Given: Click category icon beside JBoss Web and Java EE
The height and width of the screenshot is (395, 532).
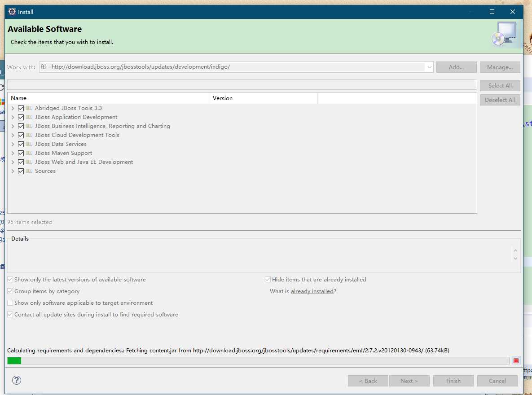Looking at the screenshot, I should point(29,162).
